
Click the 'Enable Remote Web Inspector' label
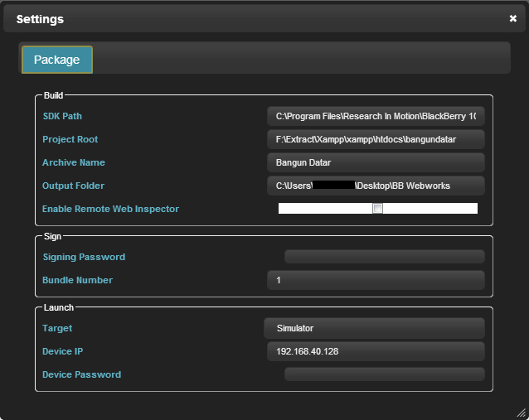110,209
